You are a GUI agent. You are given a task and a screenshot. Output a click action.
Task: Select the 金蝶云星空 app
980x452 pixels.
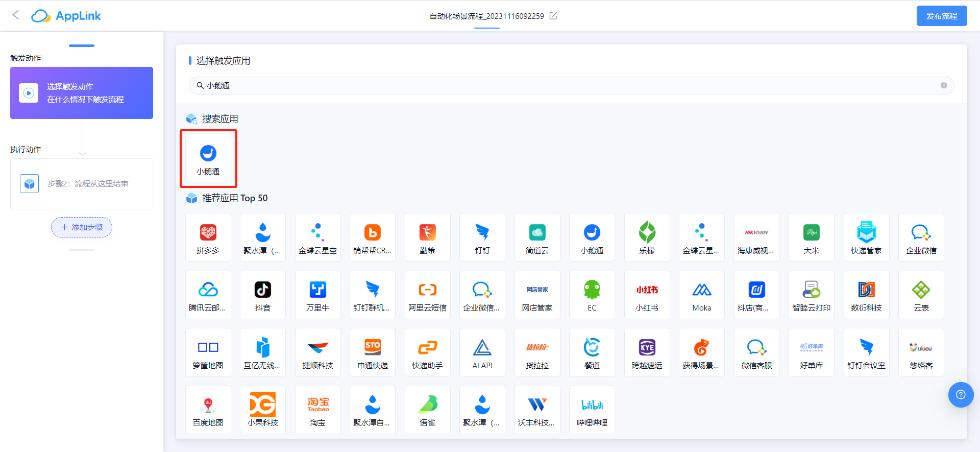(x=318, y=237)
